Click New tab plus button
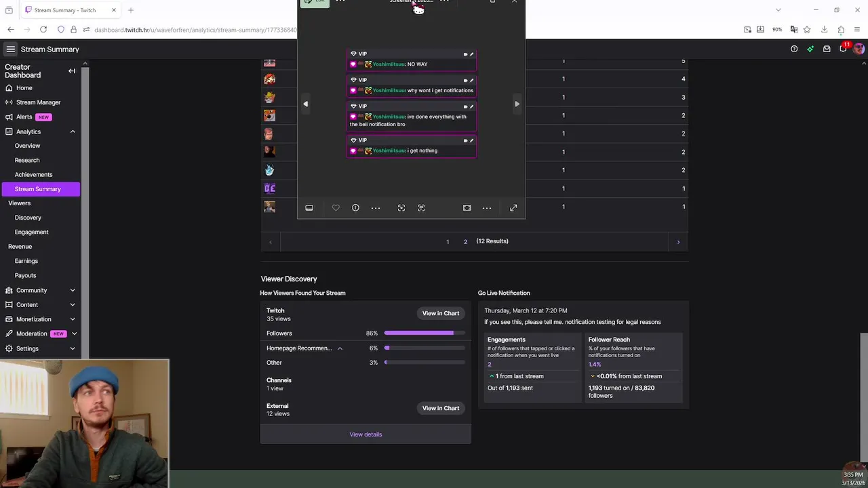This screenshot has height=488, width=868. (131, 10)
